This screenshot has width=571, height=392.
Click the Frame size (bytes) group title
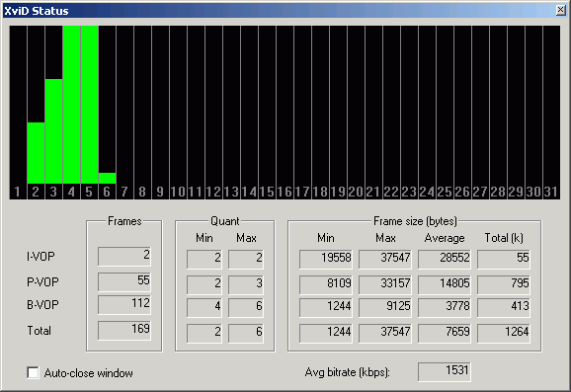[x=415, y=221]
